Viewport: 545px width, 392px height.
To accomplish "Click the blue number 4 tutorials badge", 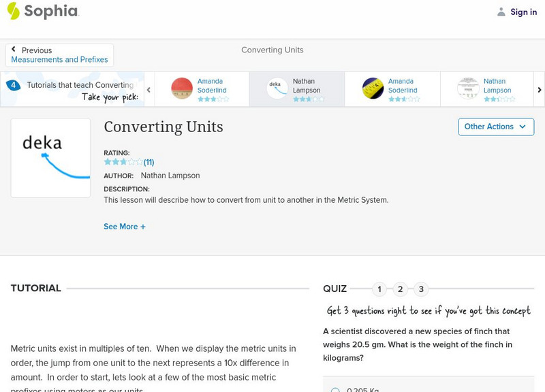I will tap(13, 85).
